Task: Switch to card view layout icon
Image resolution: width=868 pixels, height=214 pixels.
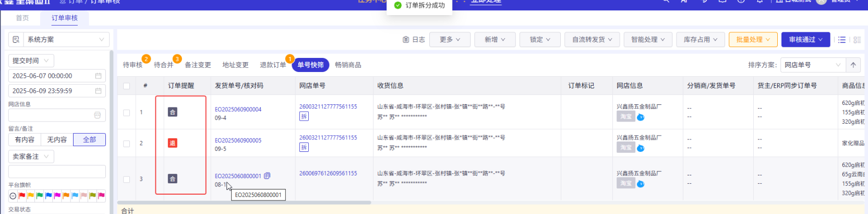Action: (857, 40)
